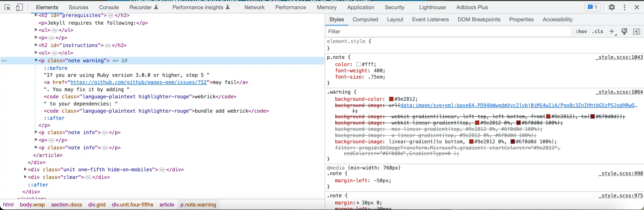The image size is (644, 210).
Task: Click the font-weight 400 value
Action: click(378, 71)
